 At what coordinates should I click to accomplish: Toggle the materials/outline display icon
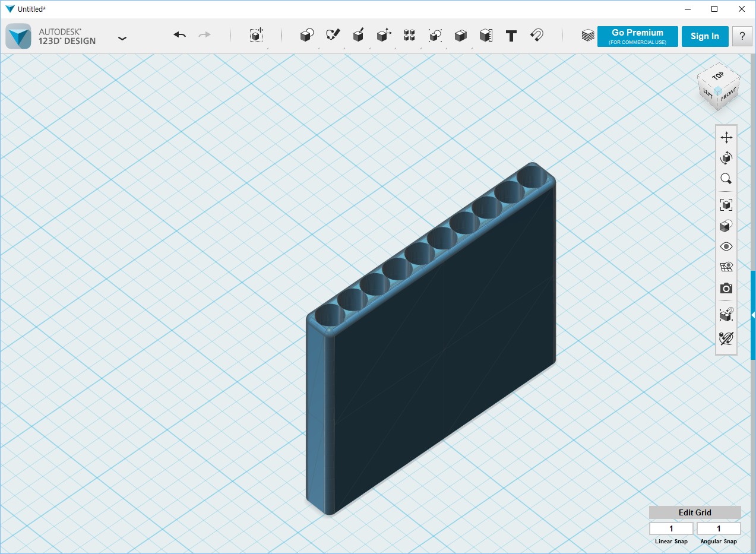pyautogui.click(x=726, y=338)
